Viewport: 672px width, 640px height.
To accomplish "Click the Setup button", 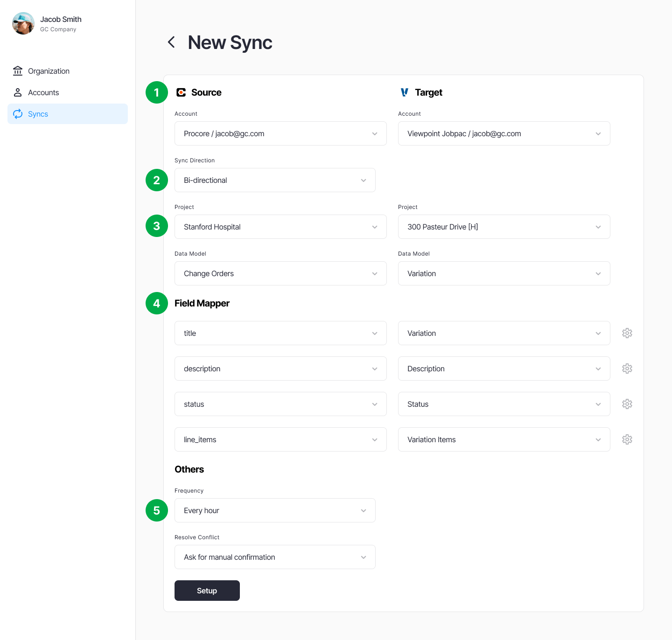I will (x=207, y=591).
